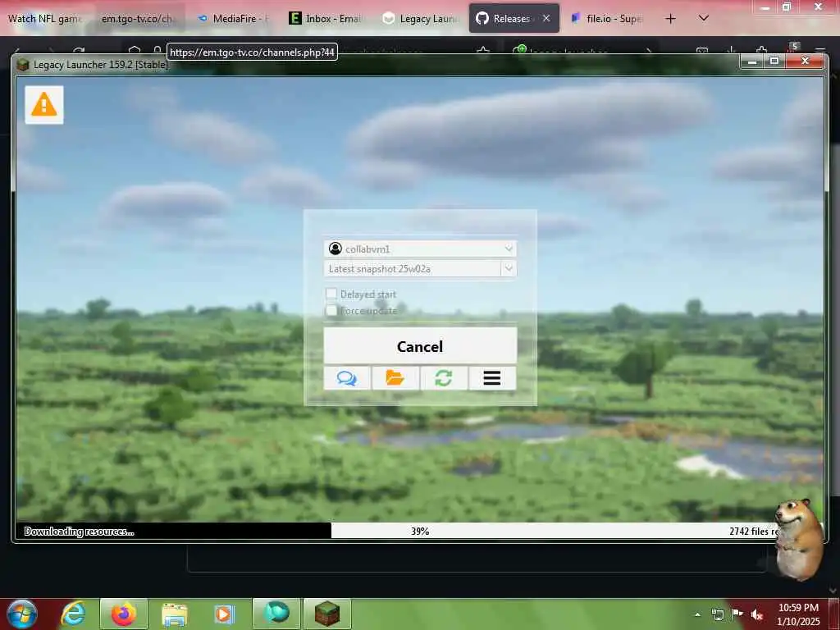
Task: Close the Releases browser tab
Action: (x=546, y=18)
